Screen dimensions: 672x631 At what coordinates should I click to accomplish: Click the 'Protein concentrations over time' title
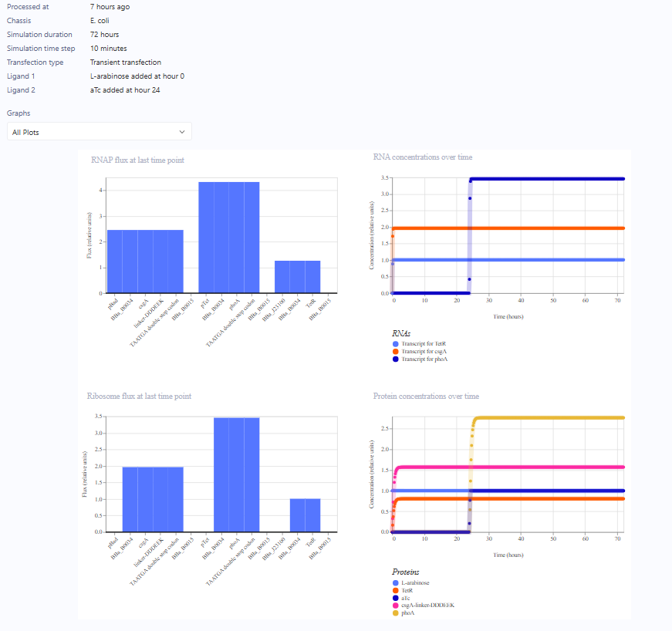coord(426,396)
